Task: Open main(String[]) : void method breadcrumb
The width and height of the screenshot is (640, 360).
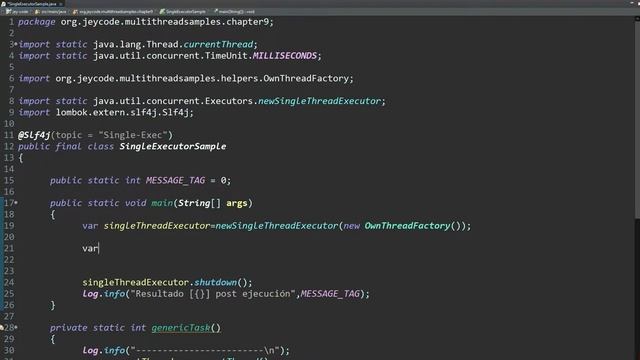Action: point(237,12)
